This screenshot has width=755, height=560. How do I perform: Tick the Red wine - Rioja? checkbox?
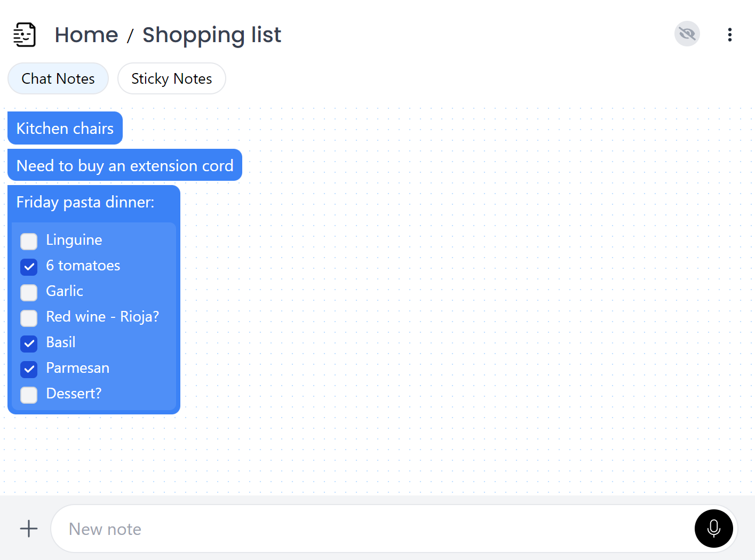pyautogui.click(x=29, y=318)
